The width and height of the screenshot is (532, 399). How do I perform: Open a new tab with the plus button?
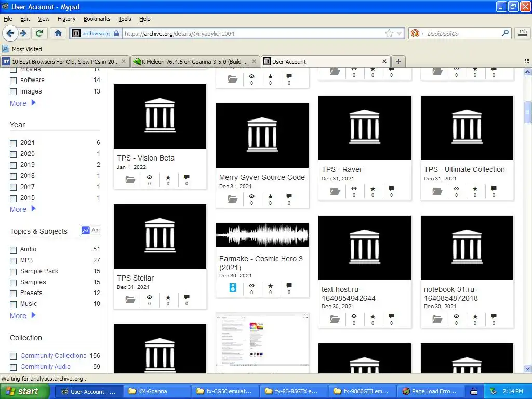pos(398,61)
